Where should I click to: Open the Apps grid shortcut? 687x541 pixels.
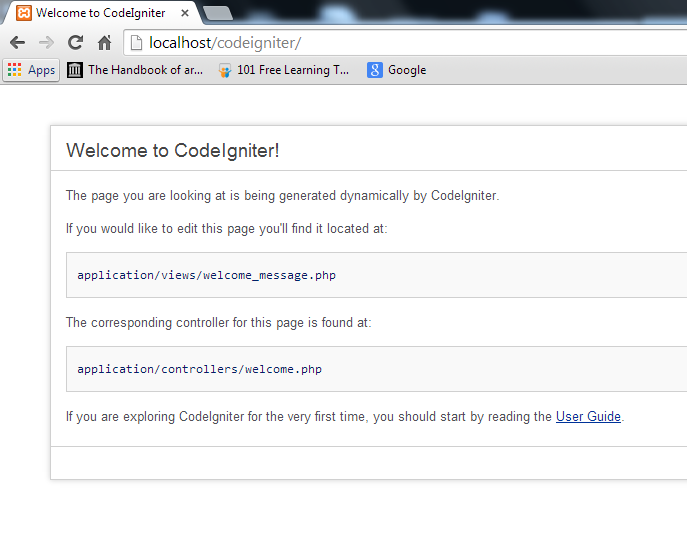(32, 70)
